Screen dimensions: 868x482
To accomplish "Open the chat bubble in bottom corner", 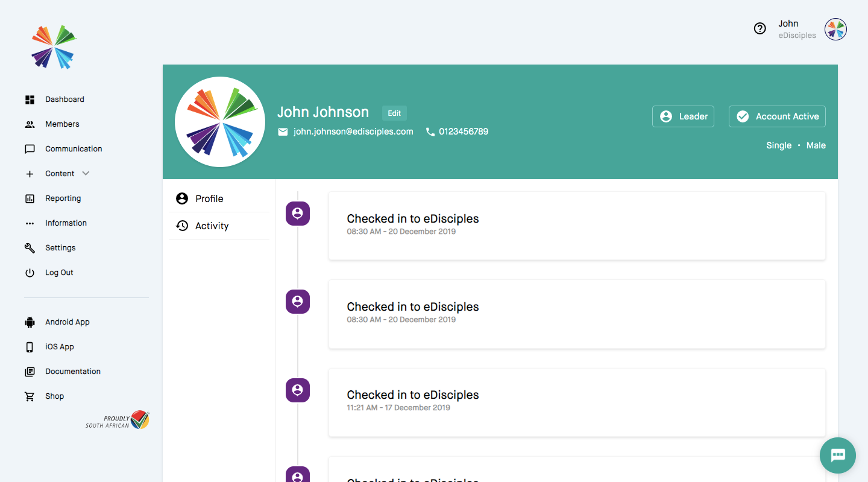I will pyautogui.click(x=837, y=455).
